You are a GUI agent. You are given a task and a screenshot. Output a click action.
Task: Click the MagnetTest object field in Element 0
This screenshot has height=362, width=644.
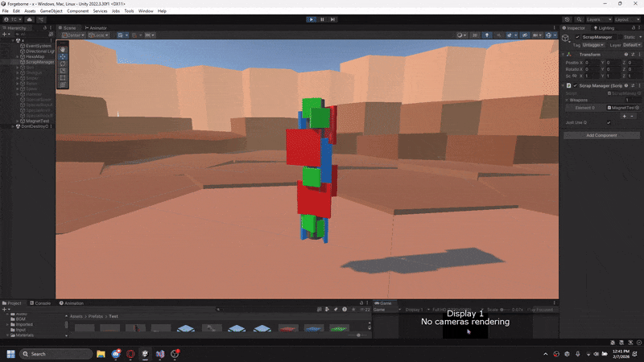point(623,108)
